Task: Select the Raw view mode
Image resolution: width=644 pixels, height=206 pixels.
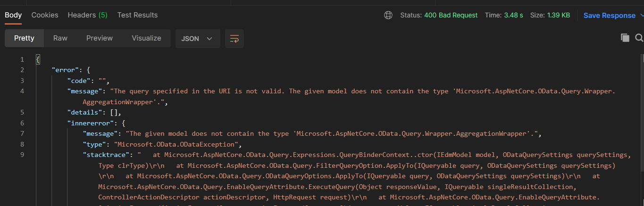Action: 60,38
